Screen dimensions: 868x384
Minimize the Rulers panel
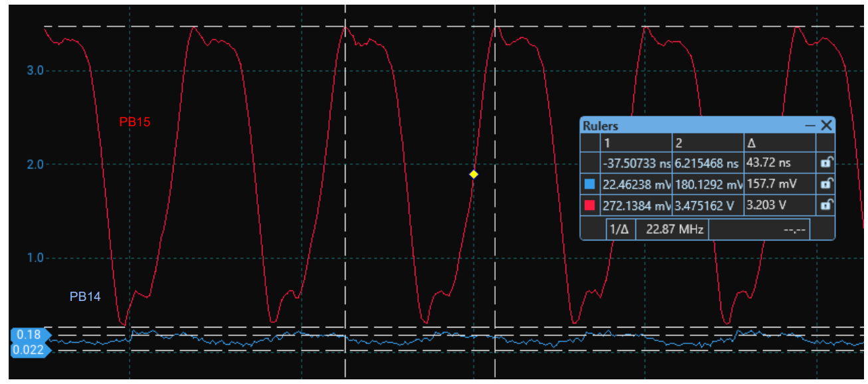pyautogui.click(x=810, y=126)
